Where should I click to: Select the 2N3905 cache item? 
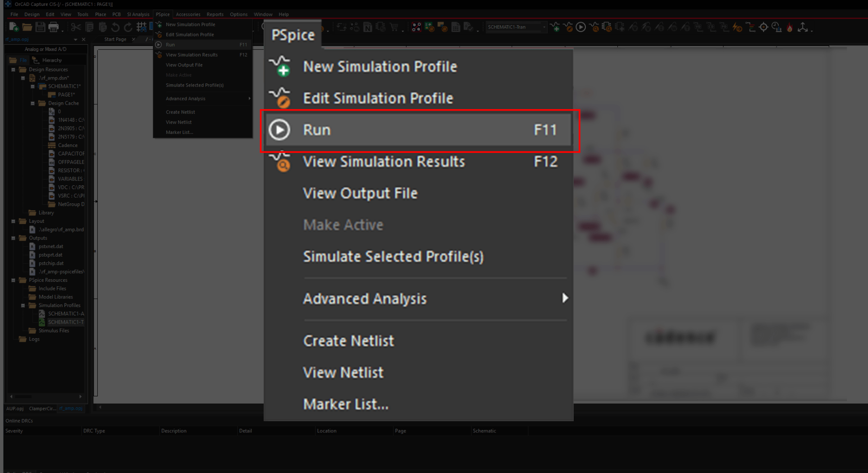tap(71, 129)
